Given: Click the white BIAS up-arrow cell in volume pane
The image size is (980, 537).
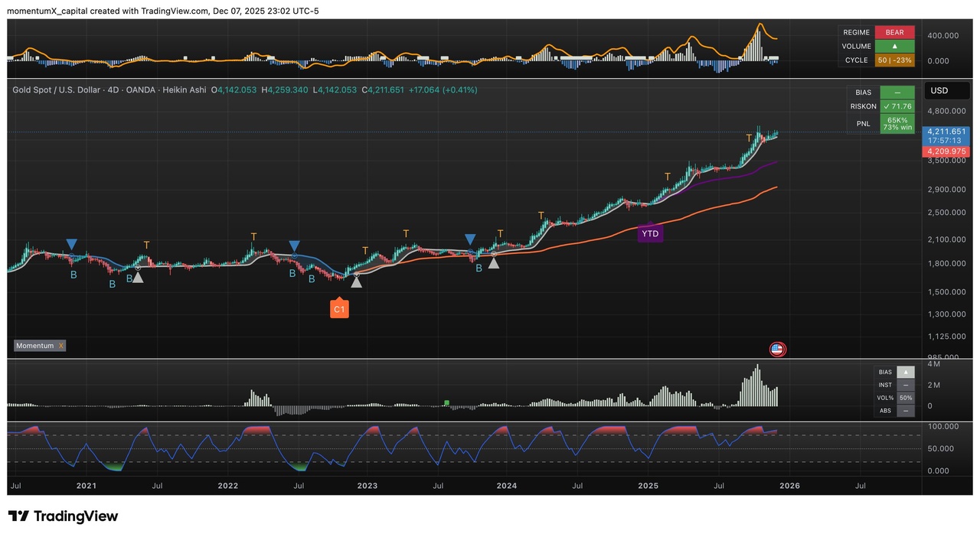Looking at the screenshot, I should 906,372.
